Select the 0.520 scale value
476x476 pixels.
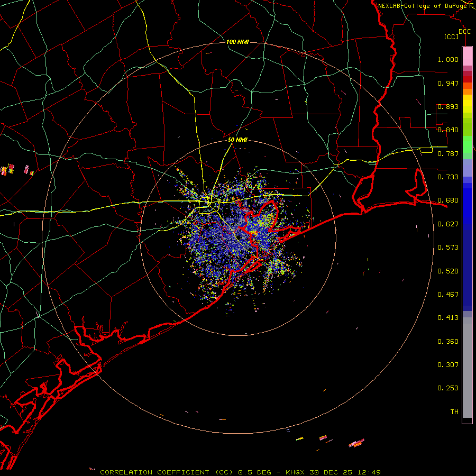(x=448, y=271)
